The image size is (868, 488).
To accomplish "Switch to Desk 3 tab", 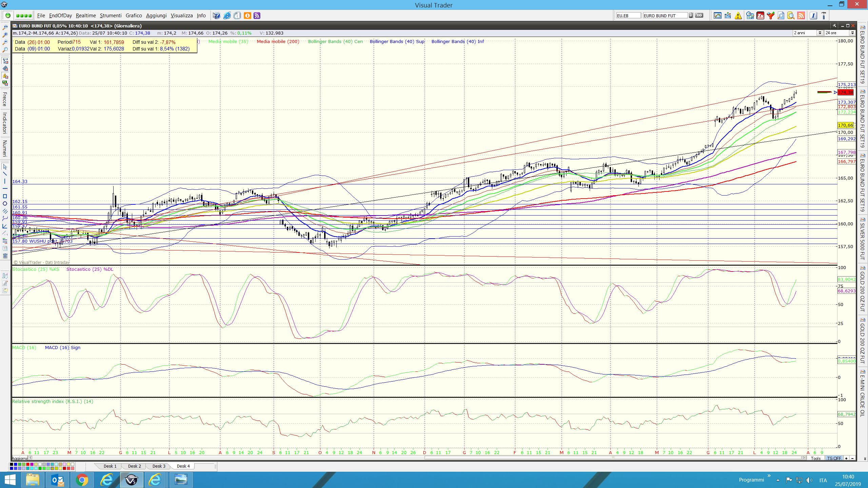I will click(159, 466).
